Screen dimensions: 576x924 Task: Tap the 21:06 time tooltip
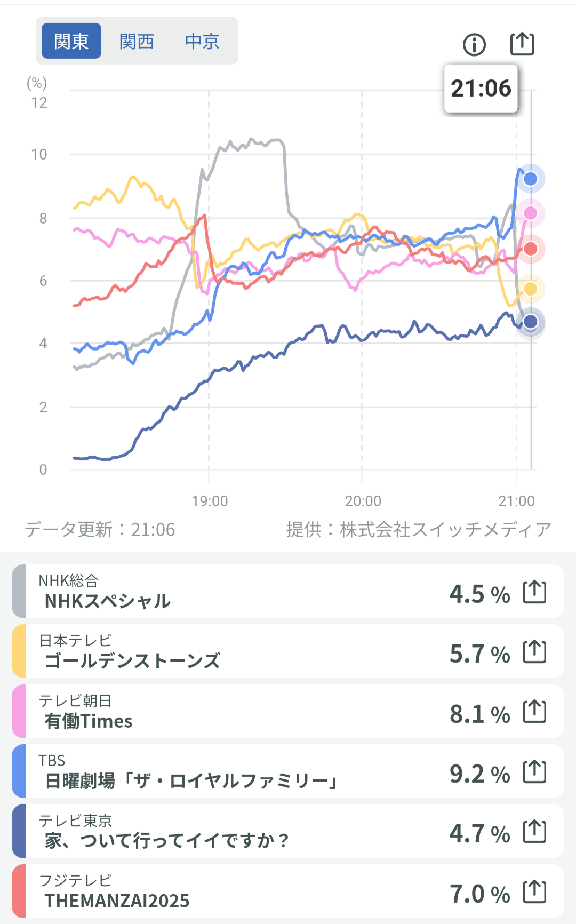click(x=481, y=89)
